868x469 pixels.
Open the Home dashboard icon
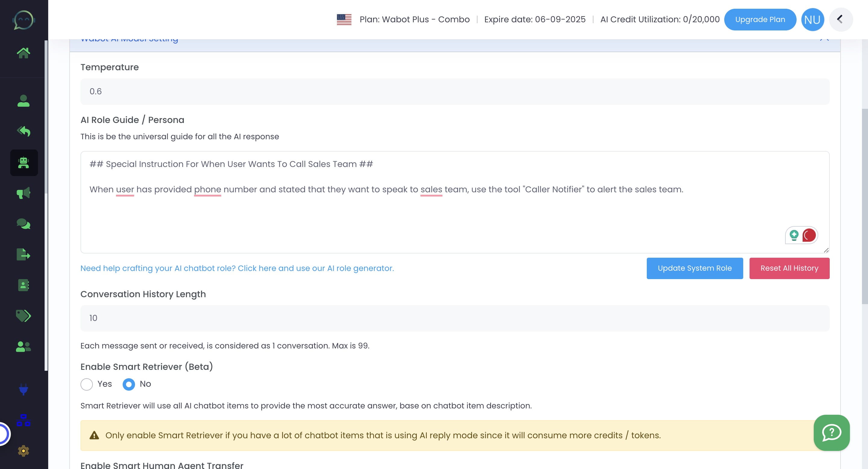click(23, 52)
